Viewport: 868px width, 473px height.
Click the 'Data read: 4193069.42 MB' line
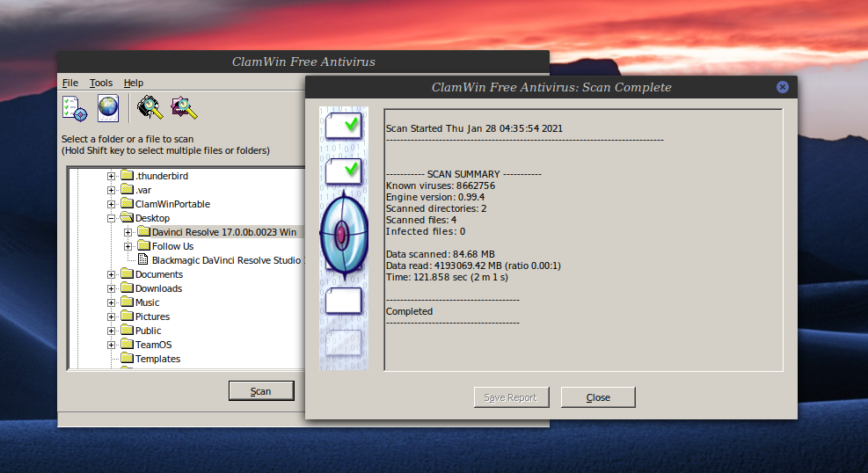coord(473,266)
